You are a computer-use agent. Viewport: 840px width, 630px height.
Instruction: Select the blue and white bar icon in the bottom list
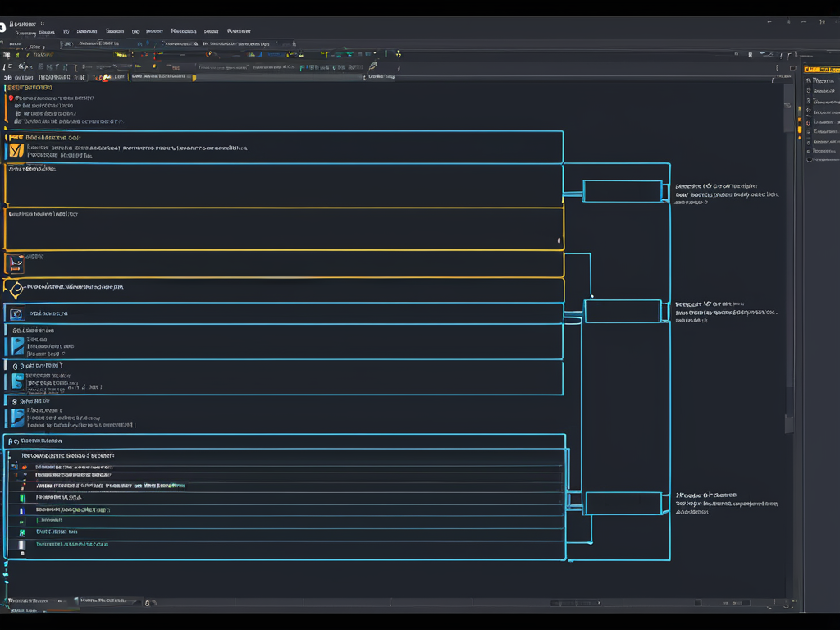click(22, 510)
